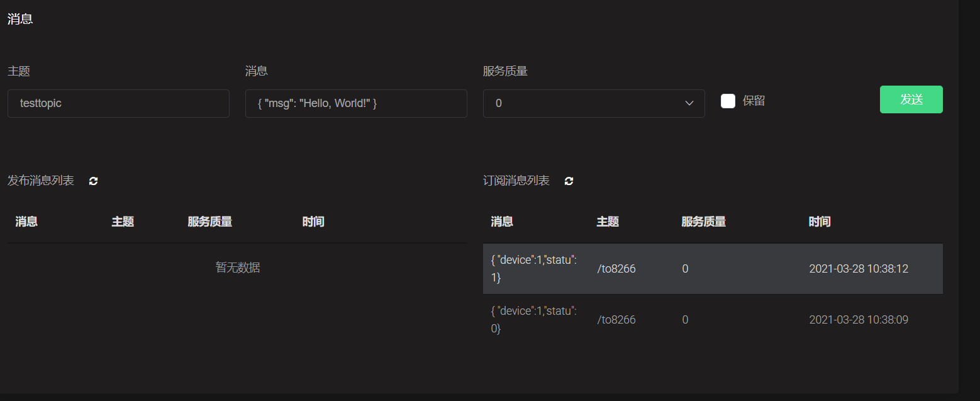Click the /to8266 topic in first row

tap(616, 269)
